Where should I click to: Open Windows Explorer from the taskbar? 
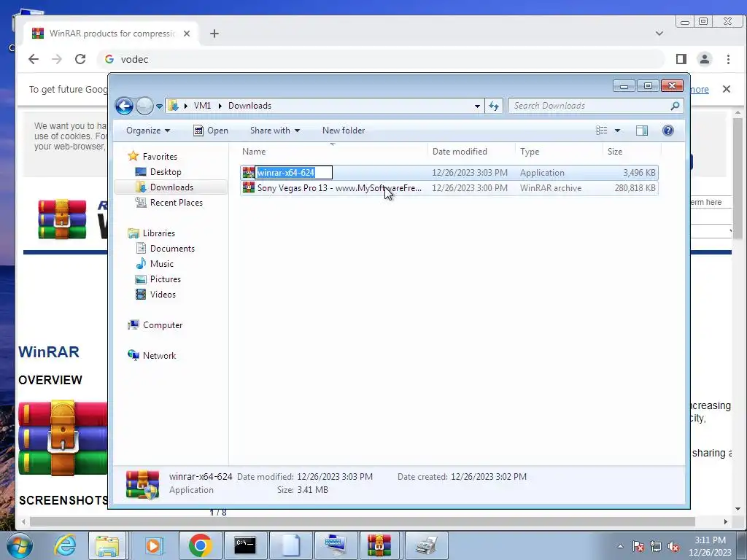[107, 545]
